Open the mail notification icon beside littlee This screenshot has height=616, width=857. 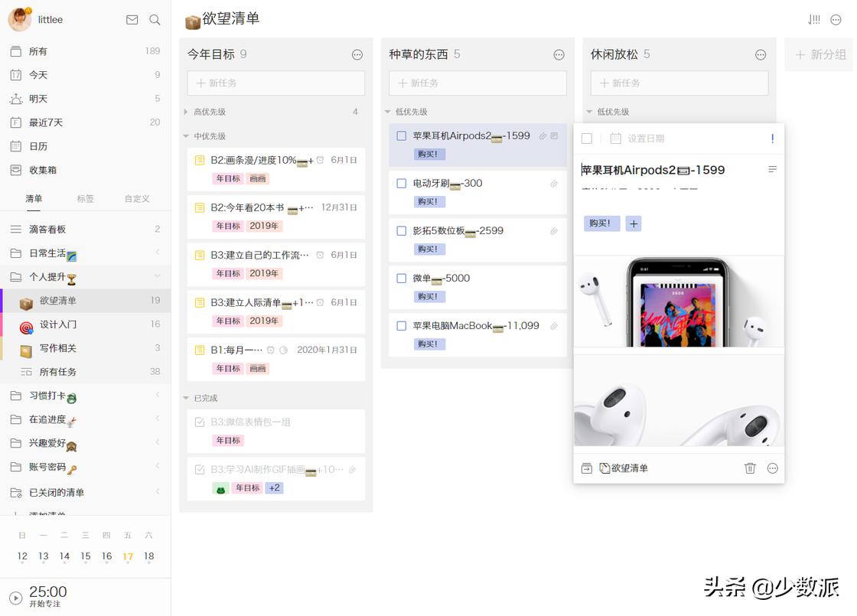click(x=132, y=20)
